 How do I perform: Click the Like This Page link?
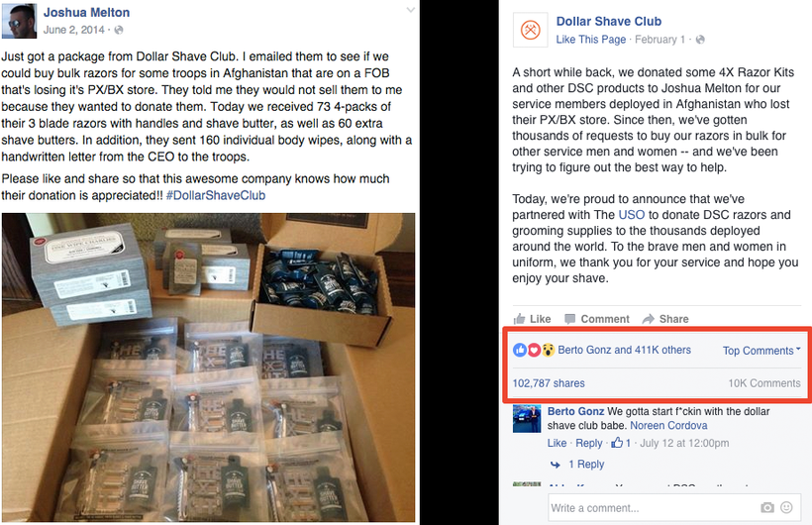[591, 40]
